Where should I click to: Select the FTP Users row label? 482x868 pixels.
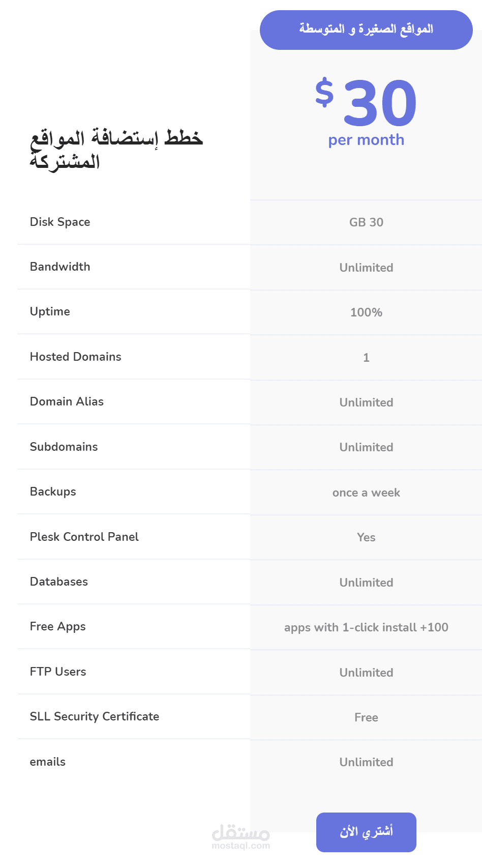[x=58, y=672]
